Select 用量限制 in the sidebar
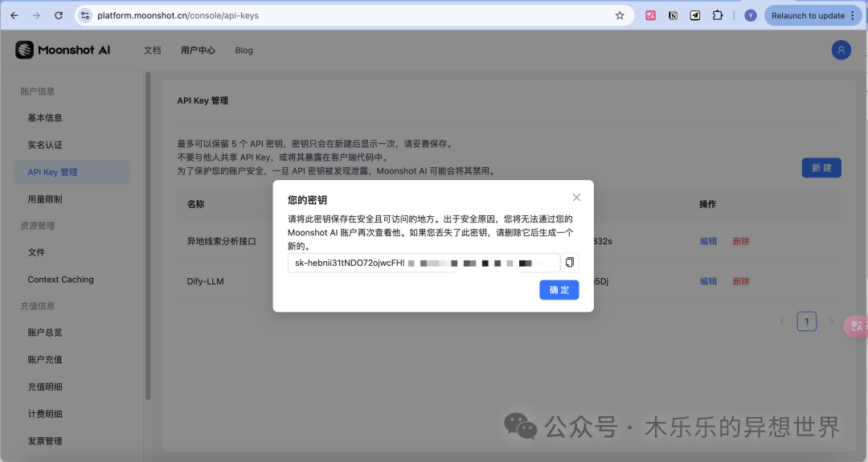 [45, 199]
